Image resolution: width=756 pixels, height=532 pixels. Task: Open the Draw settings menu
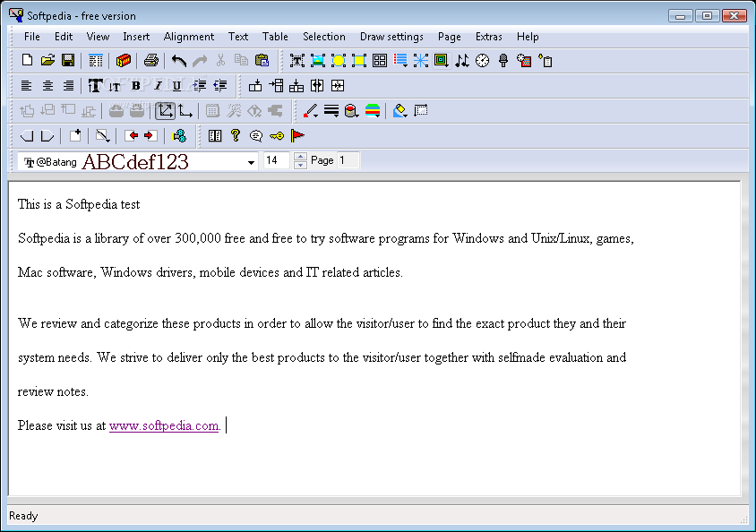point(391,37)
